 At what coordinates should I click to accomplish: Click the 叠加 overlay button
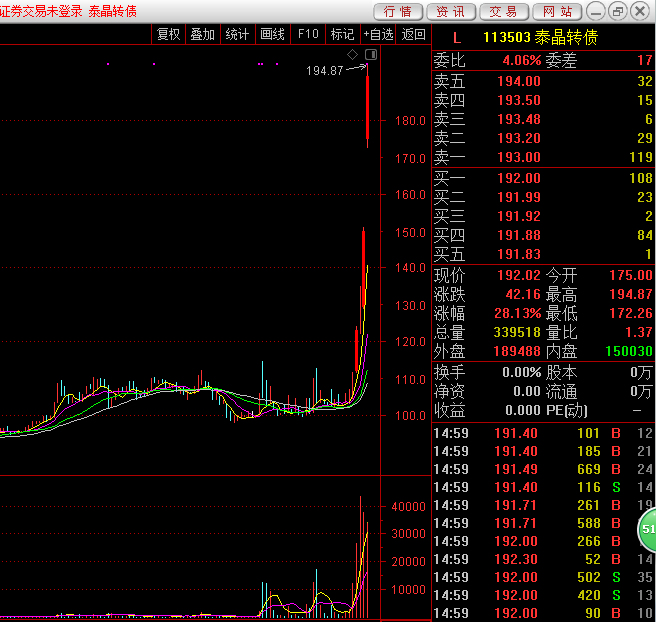(202, 34)
